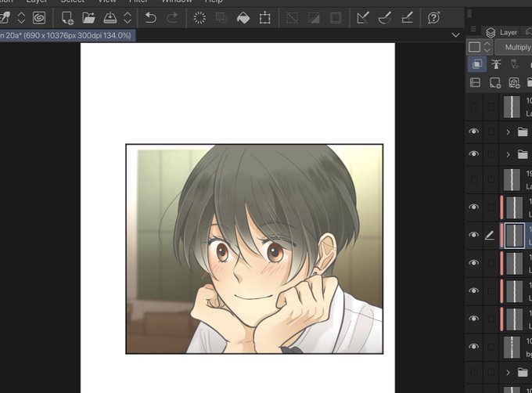Open the Layer panel hamburger menu
This screenshot has width=532, height=393.
(473, 29)
